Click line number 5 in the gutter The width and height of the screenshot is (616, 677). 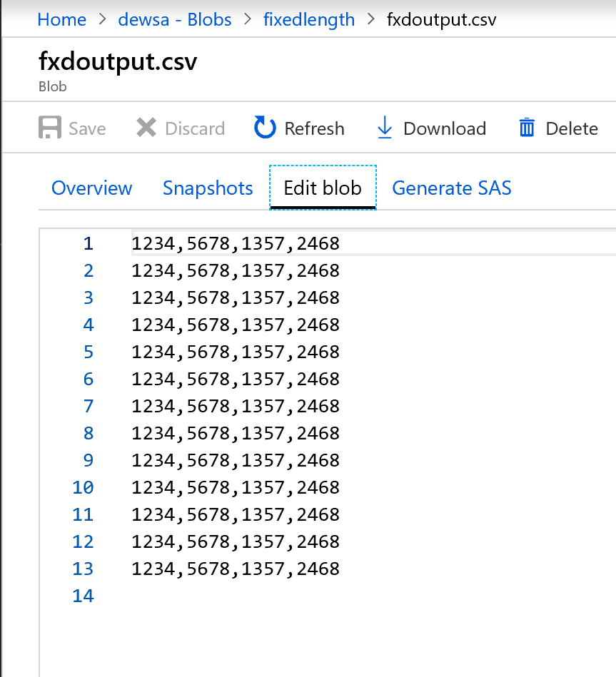[x=88, y=352]
